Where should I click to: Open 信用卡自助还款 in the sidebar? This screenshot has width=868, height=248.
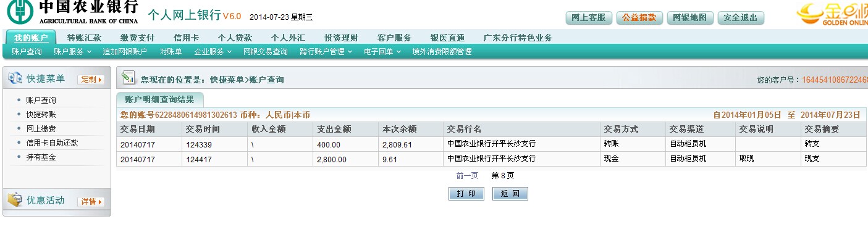click(x=52, y=143)
